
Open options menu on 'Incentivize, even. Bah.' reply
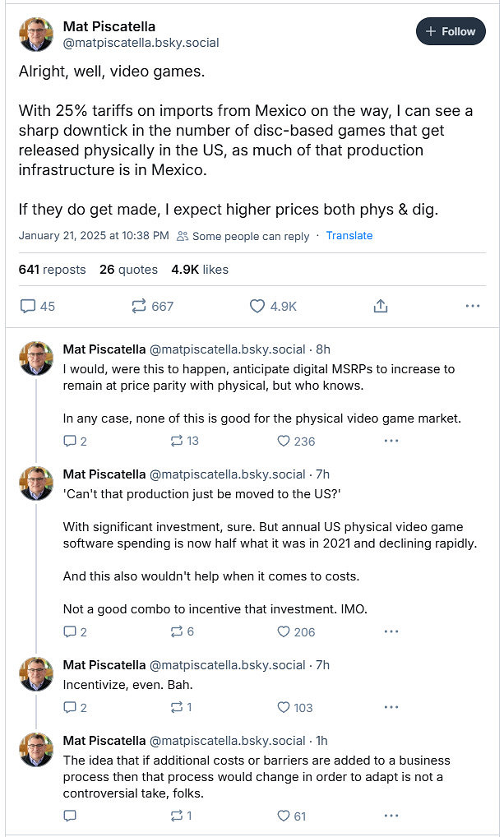click(391, 707)
